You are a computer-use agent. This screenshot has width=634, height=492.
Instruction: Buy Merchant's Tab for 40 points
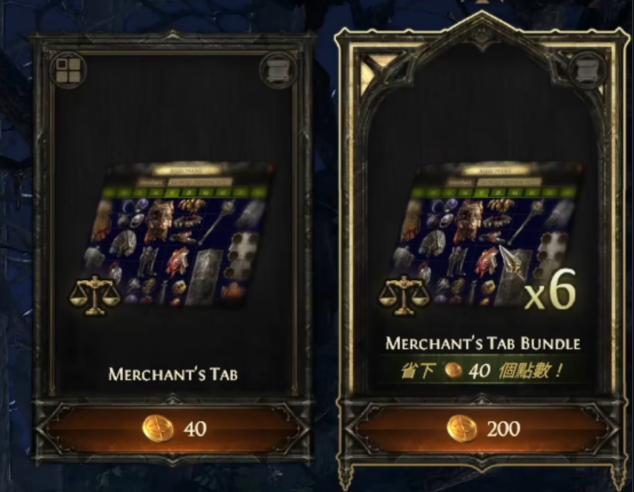(174, 429)
